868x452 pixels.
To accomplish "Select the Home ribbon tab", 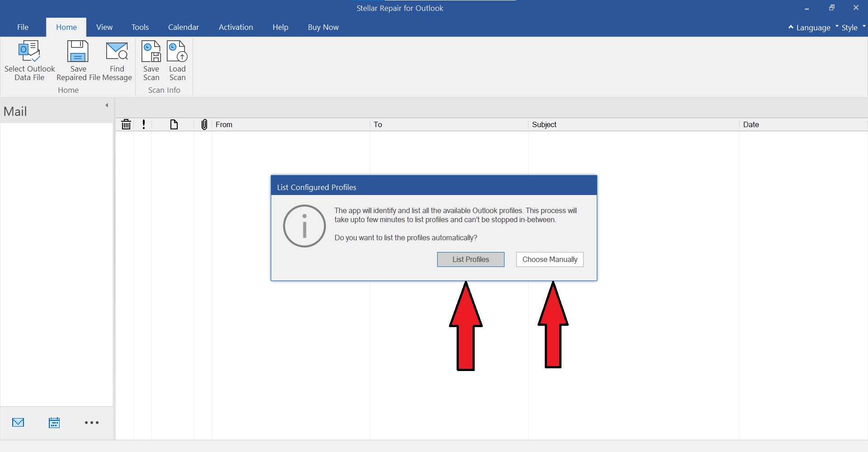I will click(x=66, y=27).
